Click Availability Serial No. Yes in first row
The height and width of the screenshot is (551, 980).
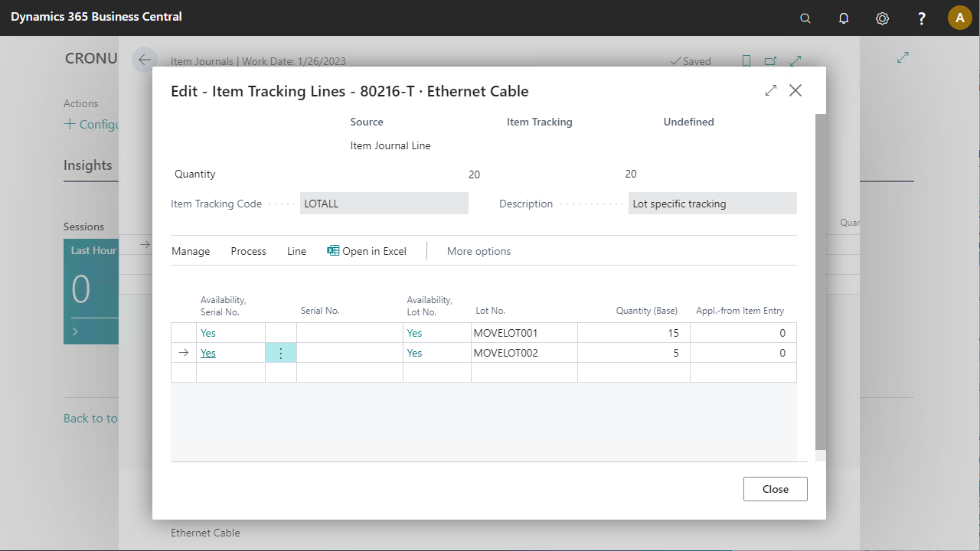pyautogui.click(x=208, y=333)
